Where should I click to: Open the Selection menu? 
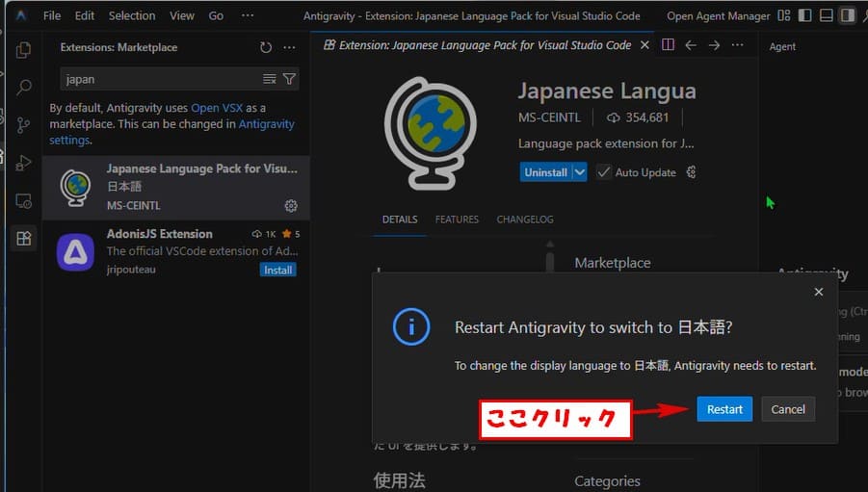click(132, 15)
